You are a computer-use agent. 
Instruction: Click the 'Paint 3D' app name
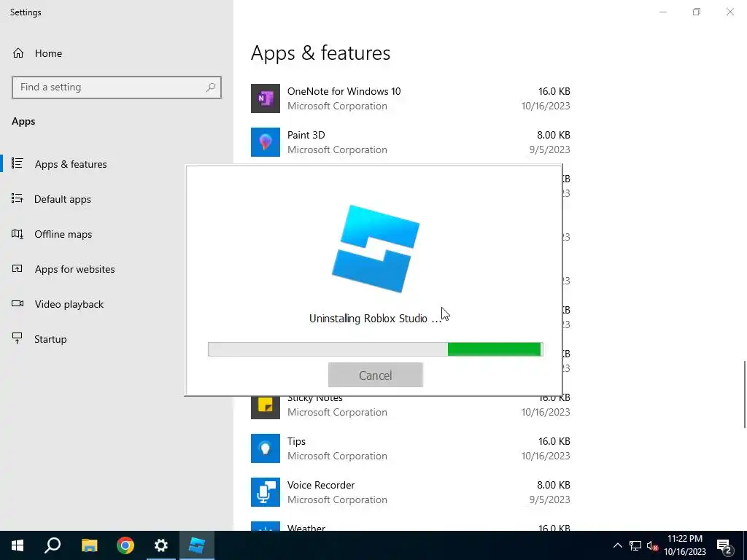pos(306,135)
